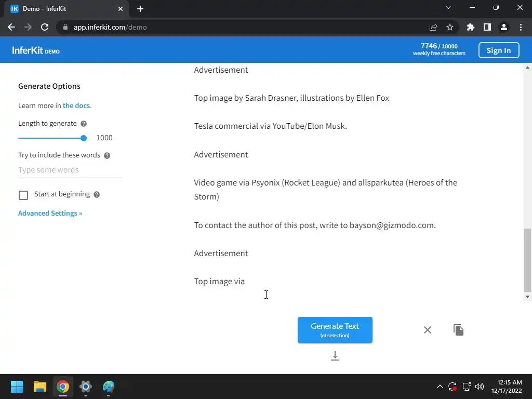The width and height of the screenshot is (532, 399).
Task: Open Settings from the taskbar
Action: coord(86,387)
